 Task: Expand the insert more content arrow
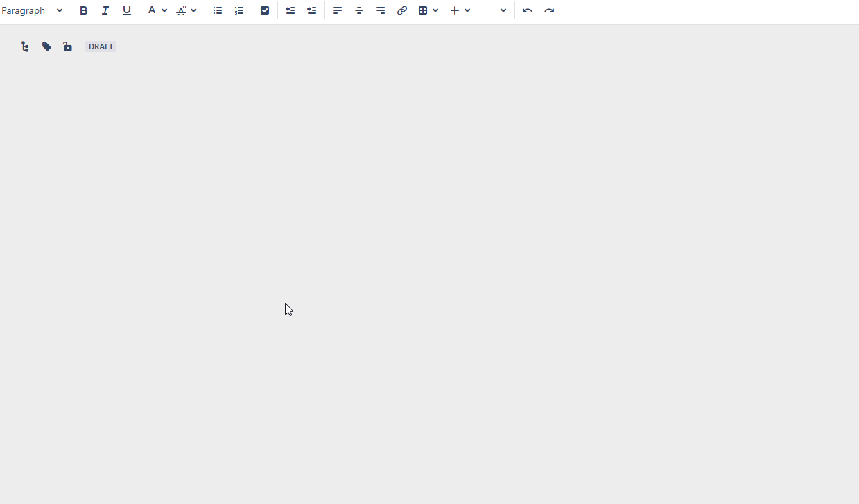click(467, 10)
